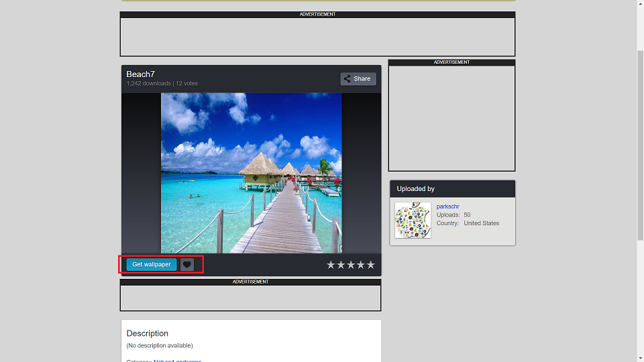The height and width of the screenshot is (362, 644).
Task: Add Beach7 to favorites with heart icon
Action: pos(187,264)
